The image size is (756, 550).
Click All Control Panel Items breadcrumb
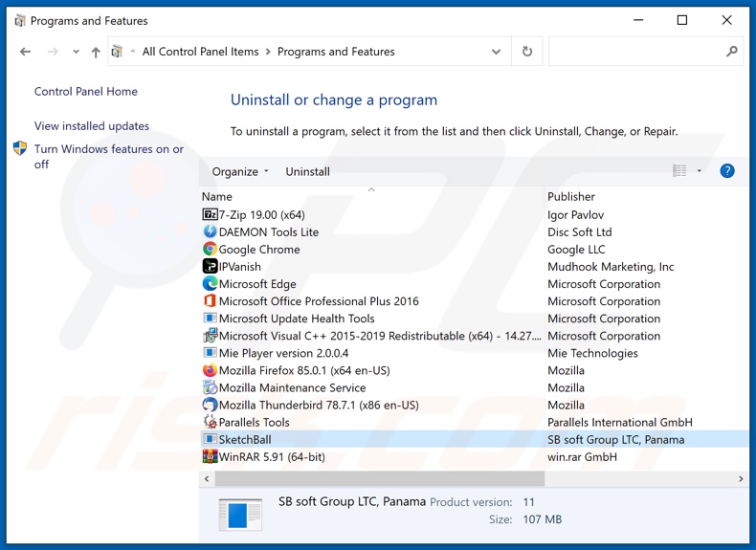point(200,52)
